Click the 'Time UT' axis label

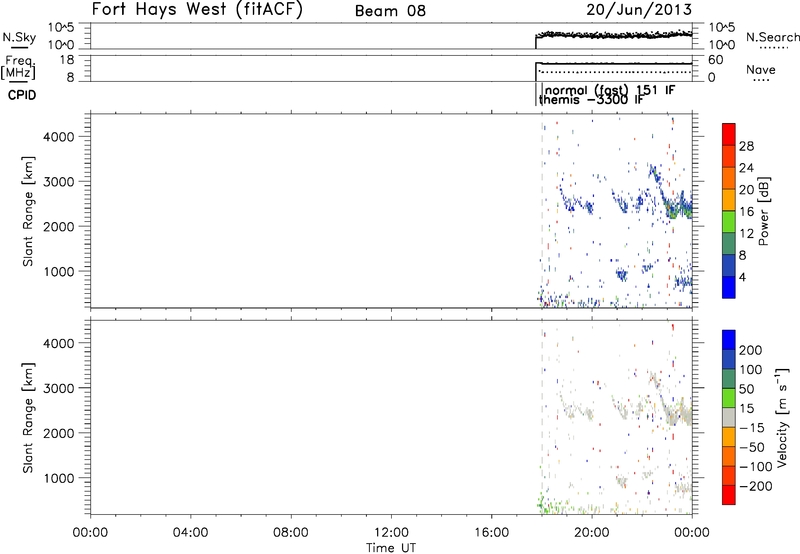coord(391,548)
